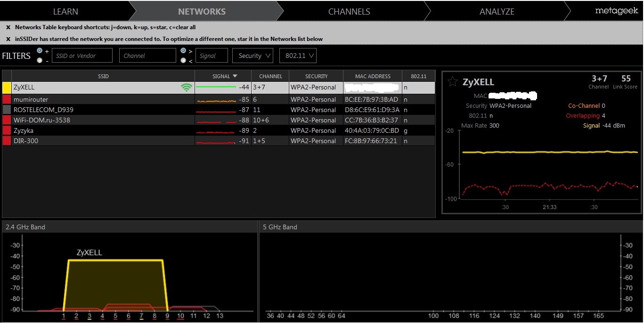This screenshot has width=644, height=323.
Task: Click the Link Score value 55
Action: pos(626,79)
